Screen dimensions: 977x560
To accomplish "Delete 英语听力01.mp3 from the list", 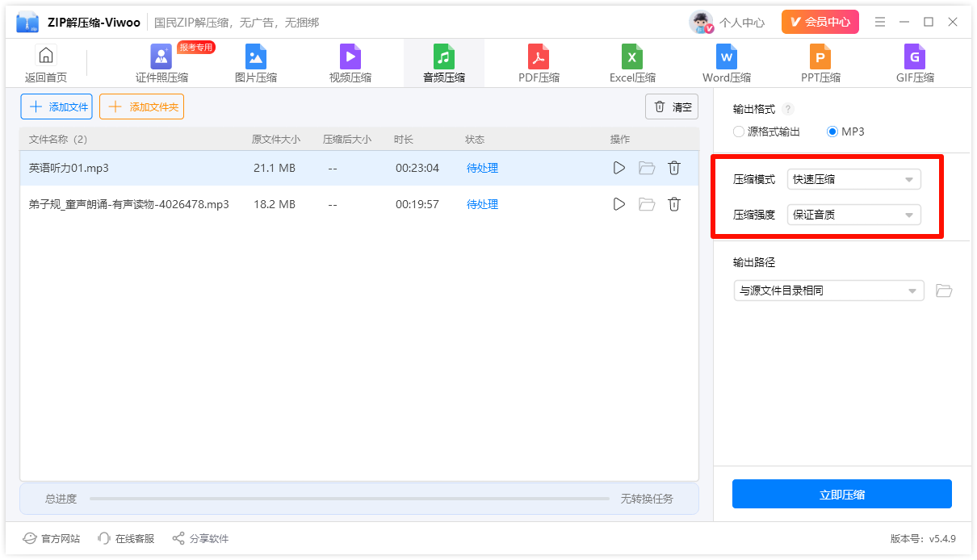I will pyautogui.click(x=674, y=168).
